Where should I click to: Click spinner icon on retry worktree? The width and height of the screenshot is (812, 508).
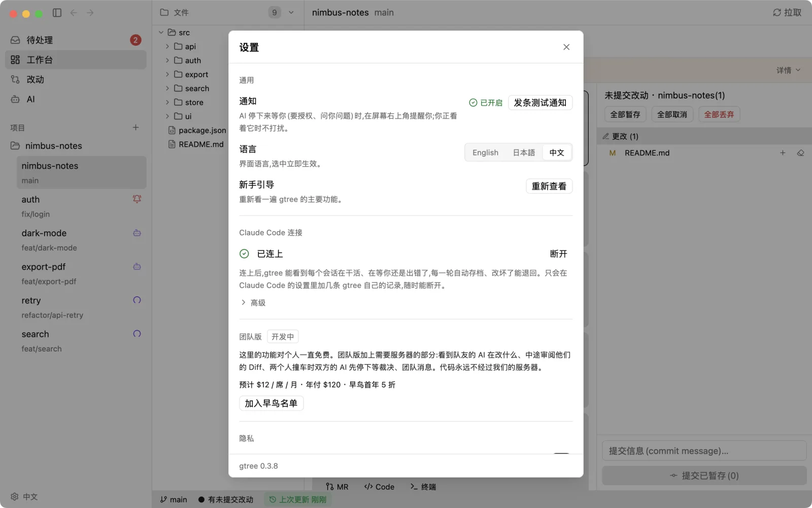pyautogui.click(x=137, y=300)
